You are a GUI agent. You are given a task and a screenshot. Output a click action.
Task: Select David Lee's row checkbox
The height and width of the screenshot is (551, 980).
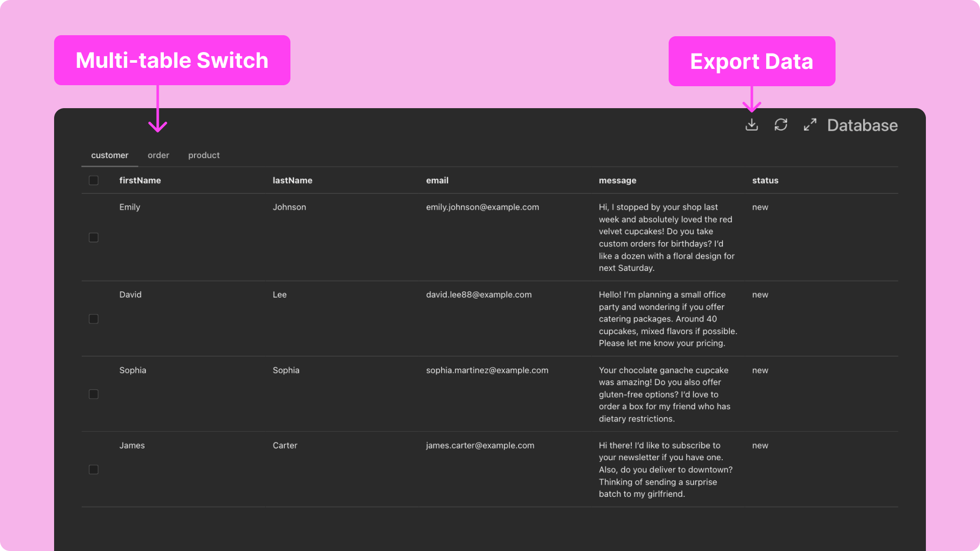[93, 319]
